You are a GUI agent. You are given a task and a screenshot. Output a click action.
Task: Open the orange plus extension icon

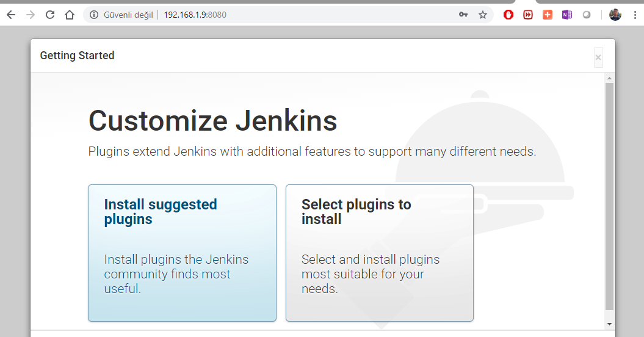548,15
